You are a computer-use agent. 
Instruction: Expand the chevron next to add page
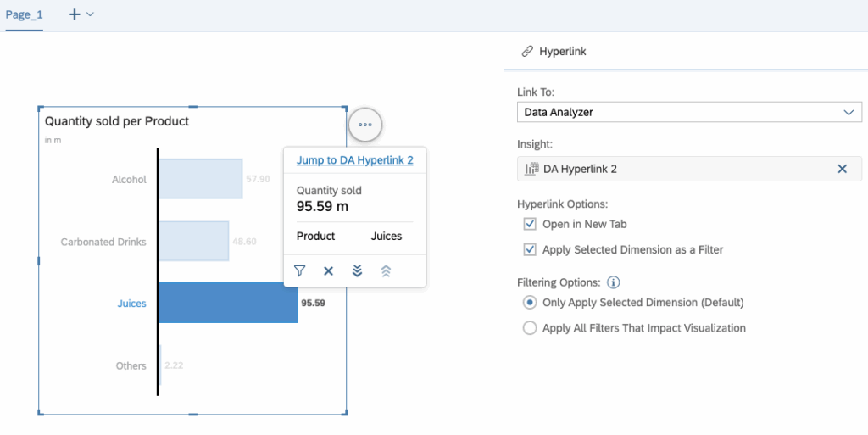pyautogui.click(x=91, y=14)
